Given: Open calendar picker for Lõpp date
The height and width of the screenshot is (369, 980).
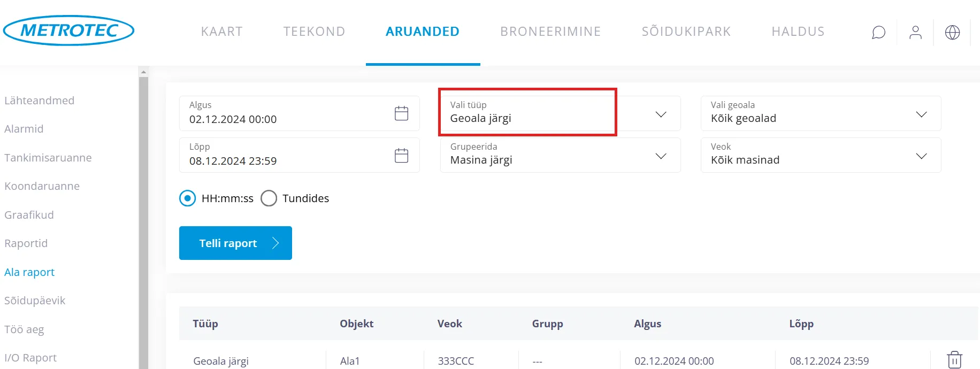Looking at the screenshot, I should (x=401, y=155).
